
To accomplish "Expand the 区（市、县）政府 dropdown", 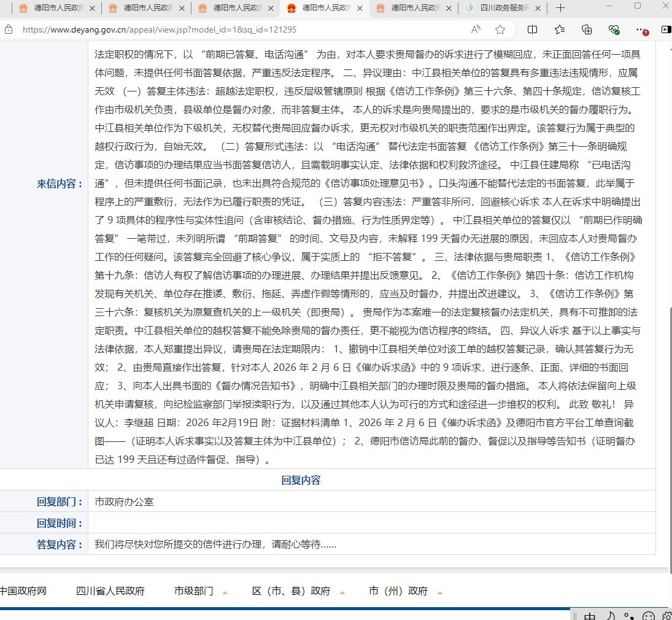I will (x=342, y=592).
